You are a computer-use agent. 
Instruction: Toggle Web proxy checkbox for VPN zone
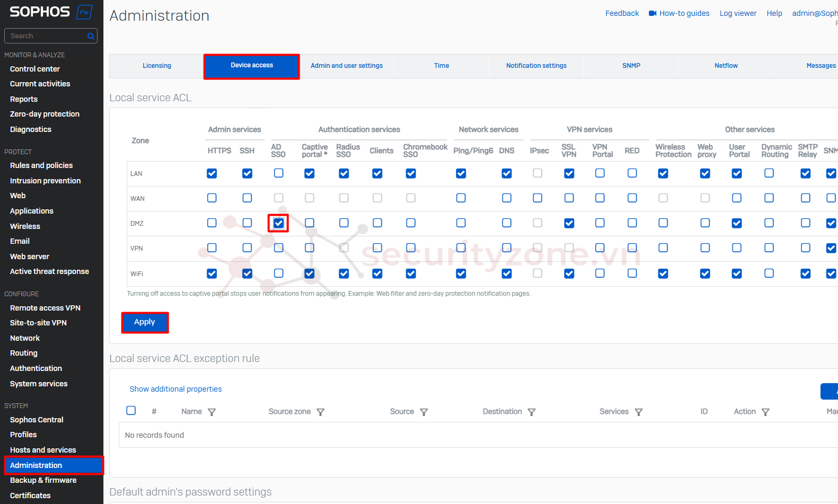(705, 247)
